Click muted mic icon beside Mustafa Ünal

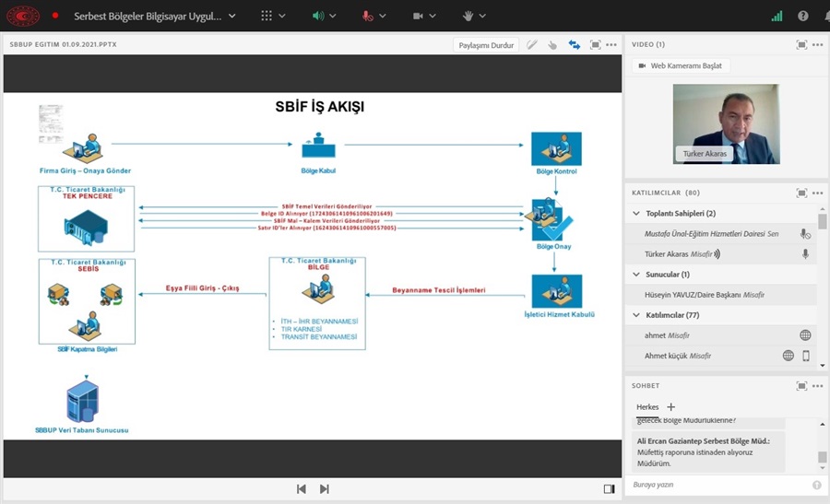(805, 234)
